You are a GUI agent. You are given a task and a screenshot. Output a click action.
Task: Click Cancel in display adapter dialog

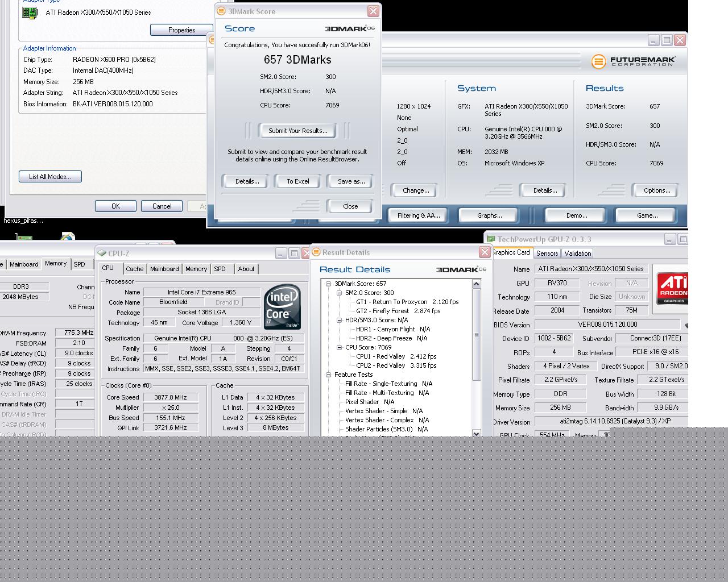(x=162, y=206)
